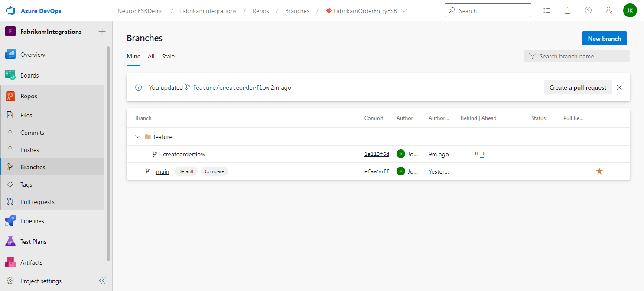Collapse the feature folder chevron
Viewport: 644px width, 291px height.
coord(138,137)
